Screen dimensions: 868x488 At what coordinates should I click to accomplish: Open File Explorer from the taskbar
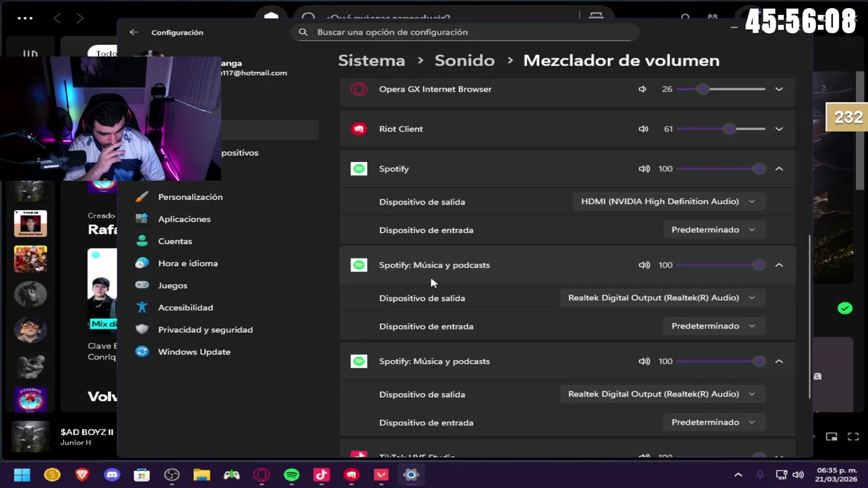click(201, 474)
